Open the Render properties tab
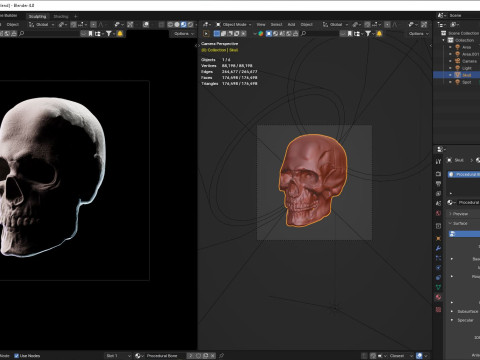Viewport: 480px width, 360px height. 438,174
